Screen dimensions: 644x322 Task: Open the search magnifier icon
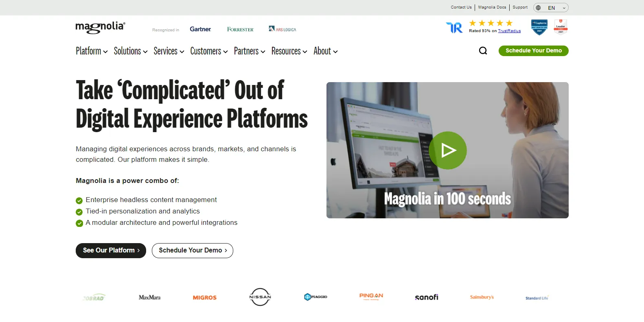(483, 51)
